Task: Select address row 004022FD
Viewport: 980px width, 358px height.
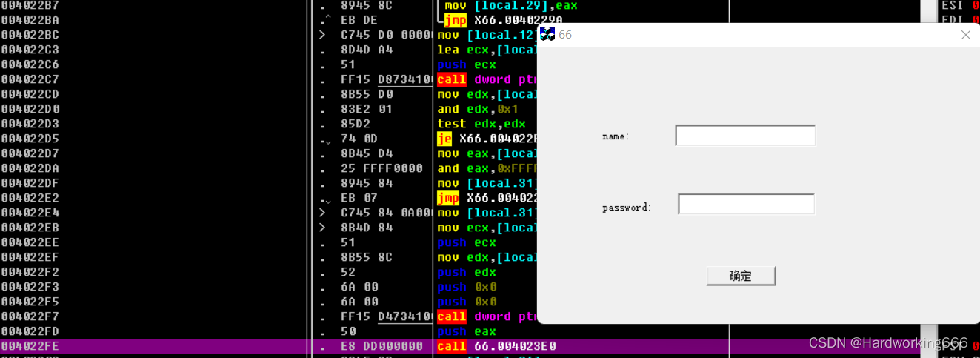Action: [30, 331]
